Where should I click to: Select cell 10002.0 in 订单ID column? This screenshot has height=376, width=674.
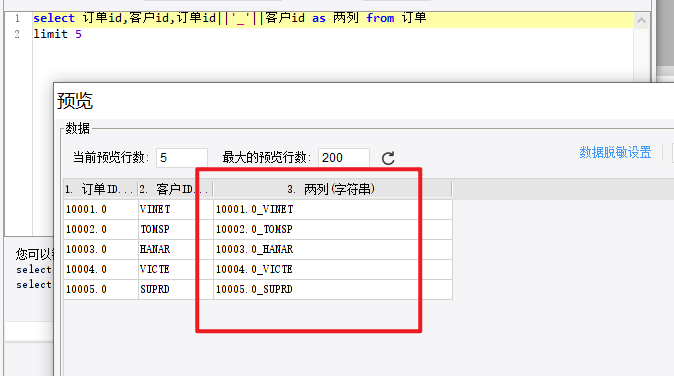click(x=101, y=229)
